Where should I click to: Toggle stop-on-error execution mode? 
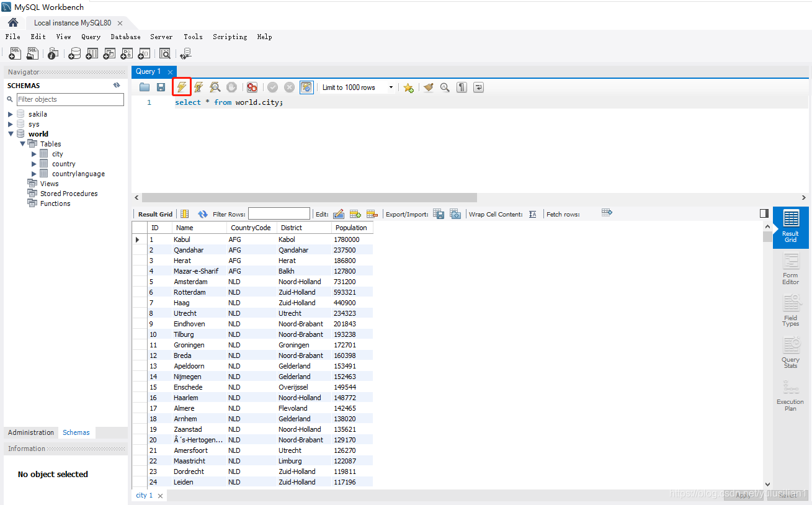click(x=252, y=87)
